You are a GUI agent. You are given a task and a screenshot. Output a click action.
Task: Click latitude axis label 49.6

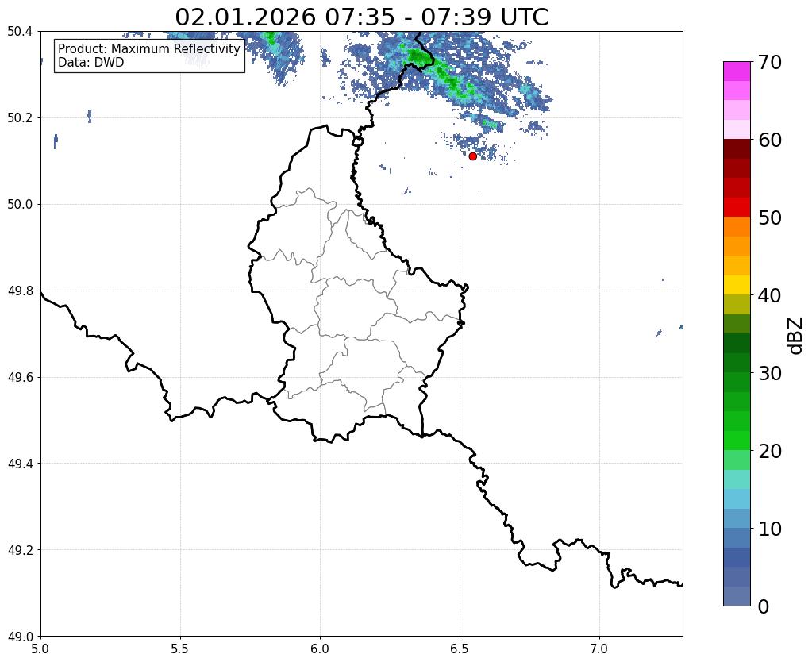coord(20,378)
